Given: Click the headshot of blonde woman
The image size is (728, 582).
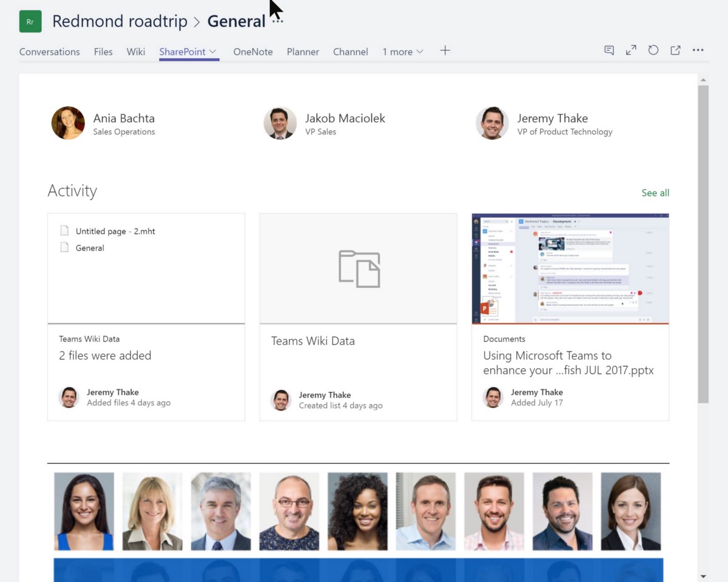Looking at the screenshot, I should tap(152, 512).
